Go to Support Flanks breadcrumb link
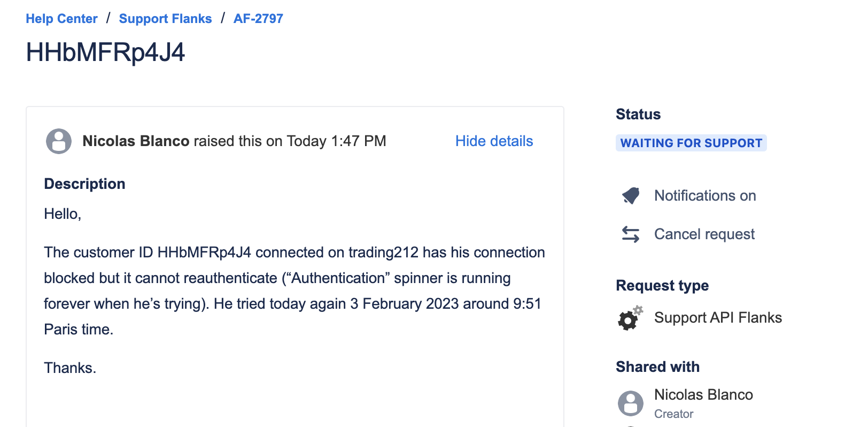The image size is (868, 427). pyautogui.click(x=165, y=19)
